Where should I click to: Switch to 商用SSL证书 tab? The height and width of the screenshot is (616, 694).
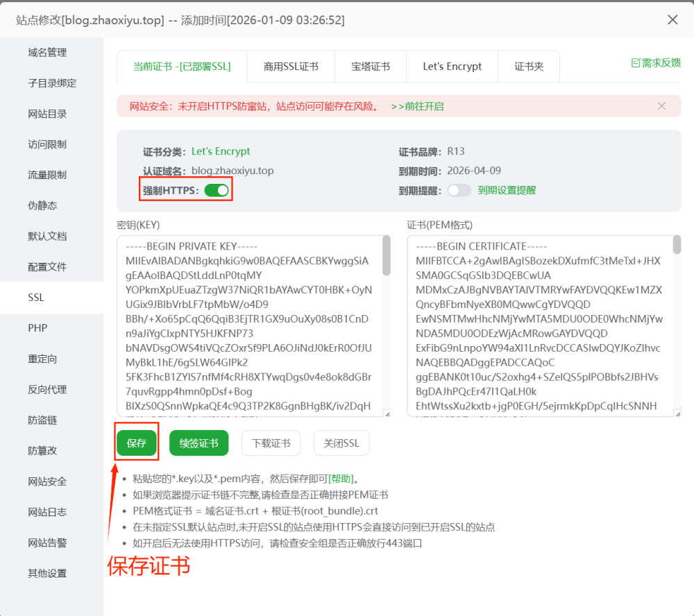click(x=291, y=67)
